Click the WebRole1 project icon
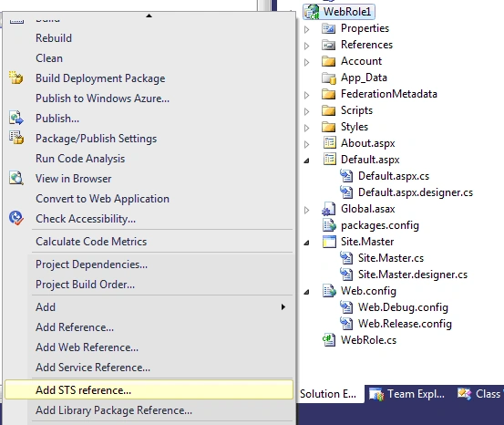 [312, 12]
